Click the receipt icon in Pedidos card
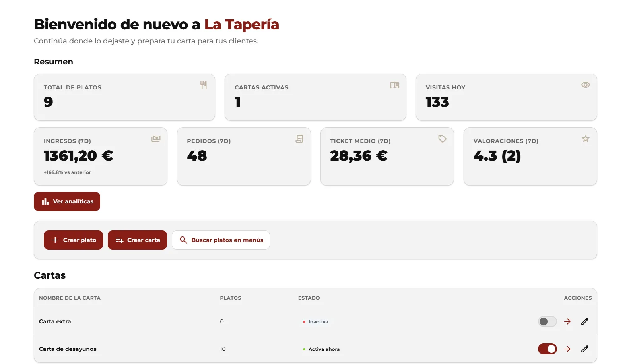 click(x=299, y=139)
